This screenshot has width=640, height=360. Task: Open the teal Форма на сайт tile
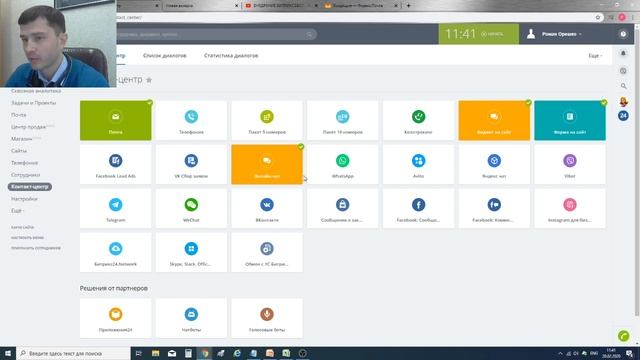[x=570, y=120]
